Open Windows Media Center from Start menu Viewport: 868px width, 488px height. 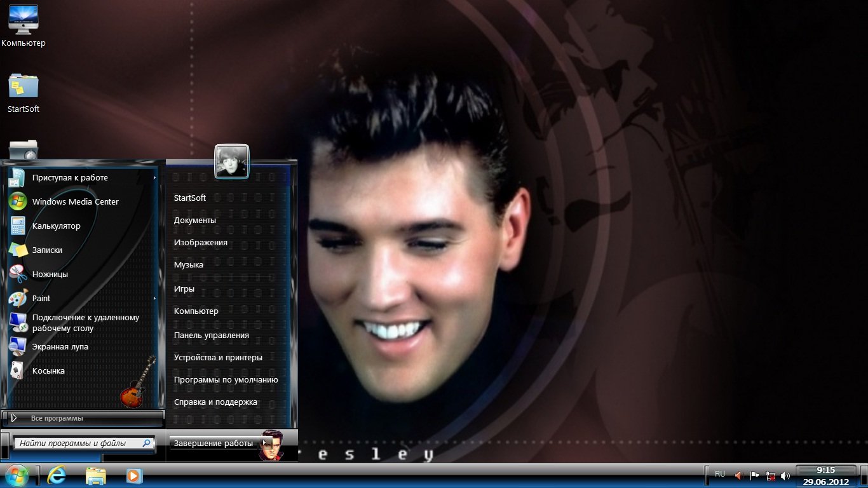tap(75, 202)
